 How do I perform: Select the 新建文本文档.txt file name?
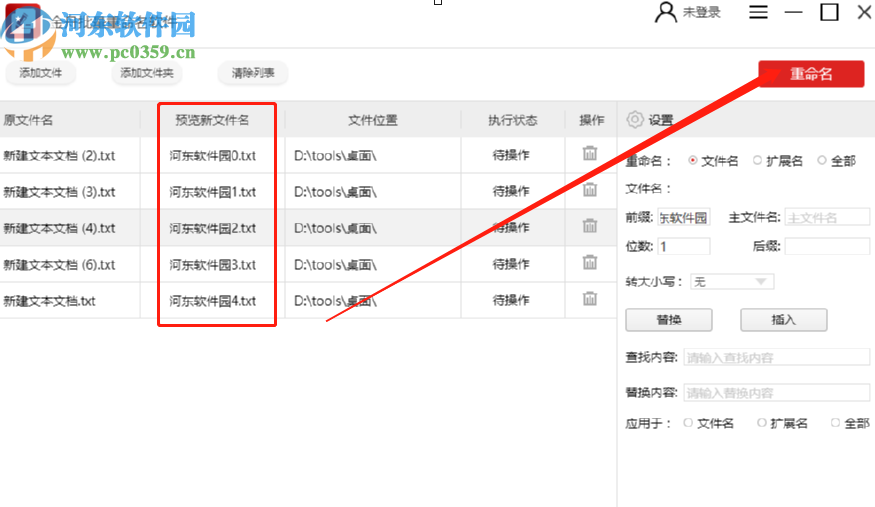pos(49,301)
